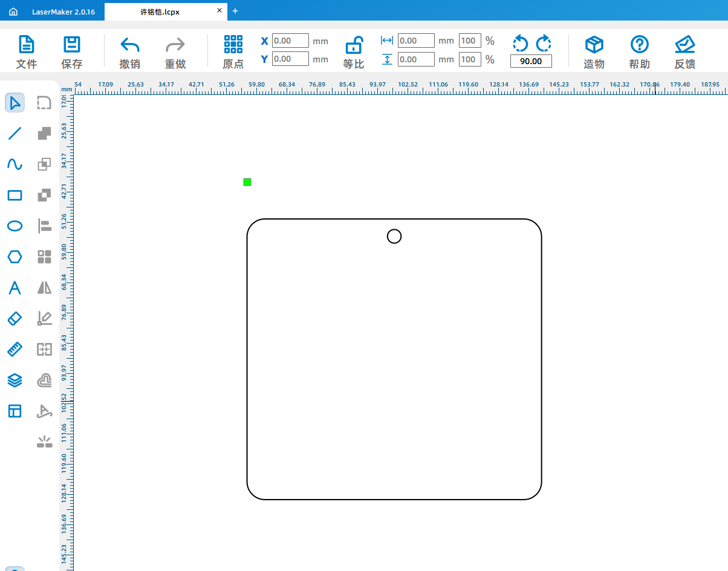Click the rotation angle field showing 90.00
The width and height of the screenshot is (728, 571).
pos(531,62)
